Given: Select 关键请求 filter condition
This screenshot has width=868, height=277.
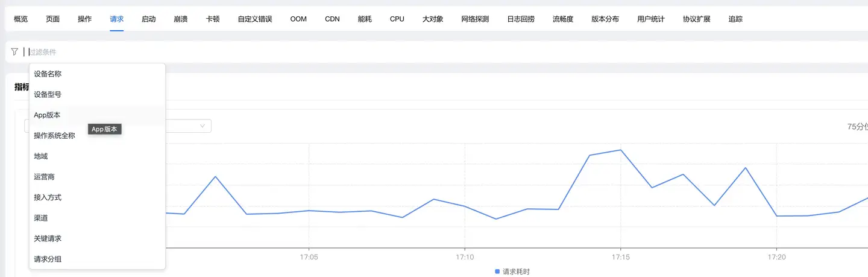Looking at the screenshot, I should (48, 238).
